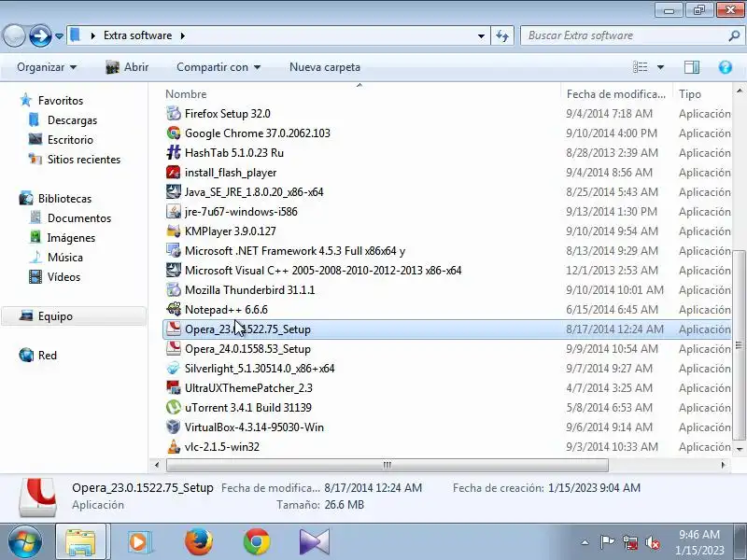The image size is (747, 560).
Task: Show hidden tray icons arrow
Action: coord(585,542)
